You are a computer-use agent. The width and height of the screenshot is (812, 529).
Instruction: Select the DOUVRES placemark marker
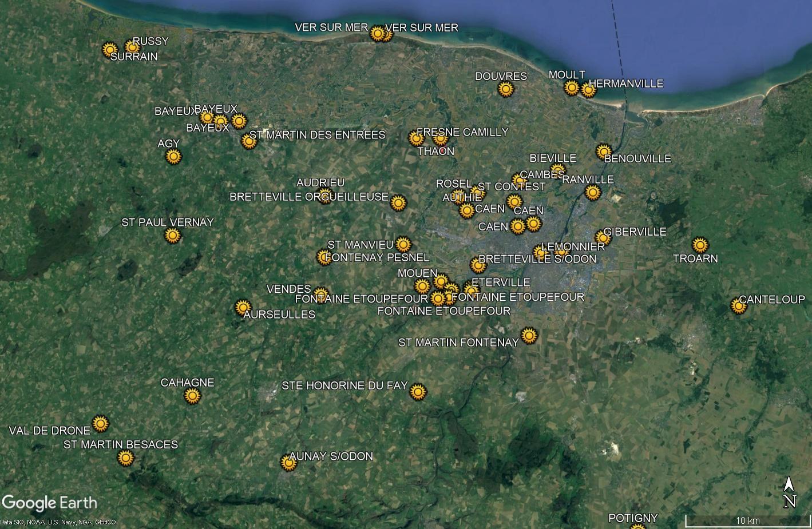tap(505, 89)
